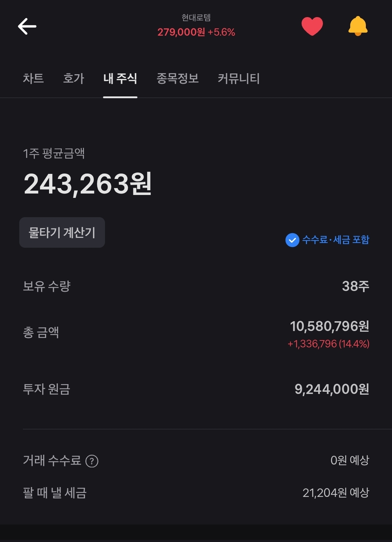Image resolution: width=392 pixels, height=542 pixels.
Task: Toggle the 수수료·세금 포함 checkbox
Action: tap(292, 240)
